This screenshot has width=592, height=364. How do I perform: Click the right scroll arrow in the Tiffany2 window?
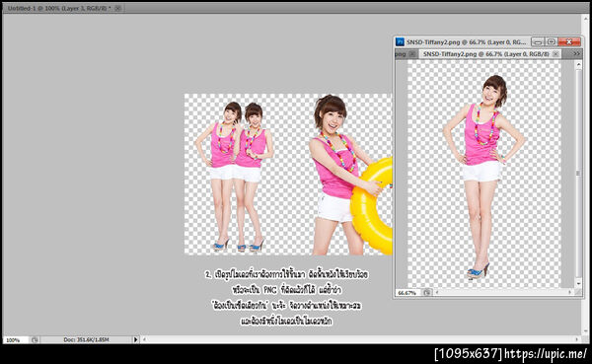tap(570, 292)
